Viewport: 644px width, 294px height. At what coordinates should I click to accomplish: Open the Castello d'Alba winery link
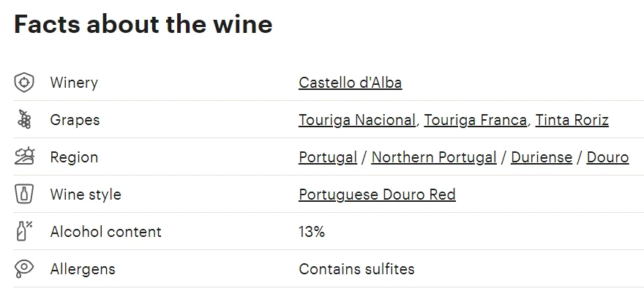(351, 83)
